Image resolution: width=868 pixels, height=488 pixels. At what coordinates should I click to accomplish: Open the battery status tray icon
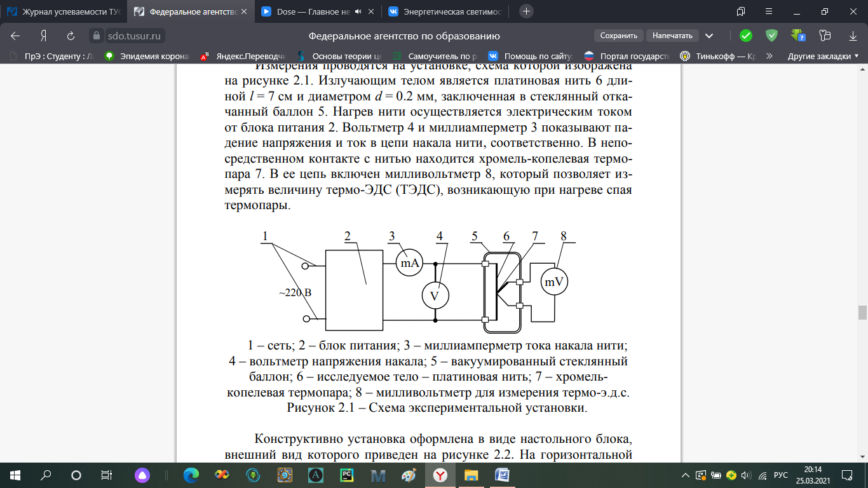[x=716, y=475]
